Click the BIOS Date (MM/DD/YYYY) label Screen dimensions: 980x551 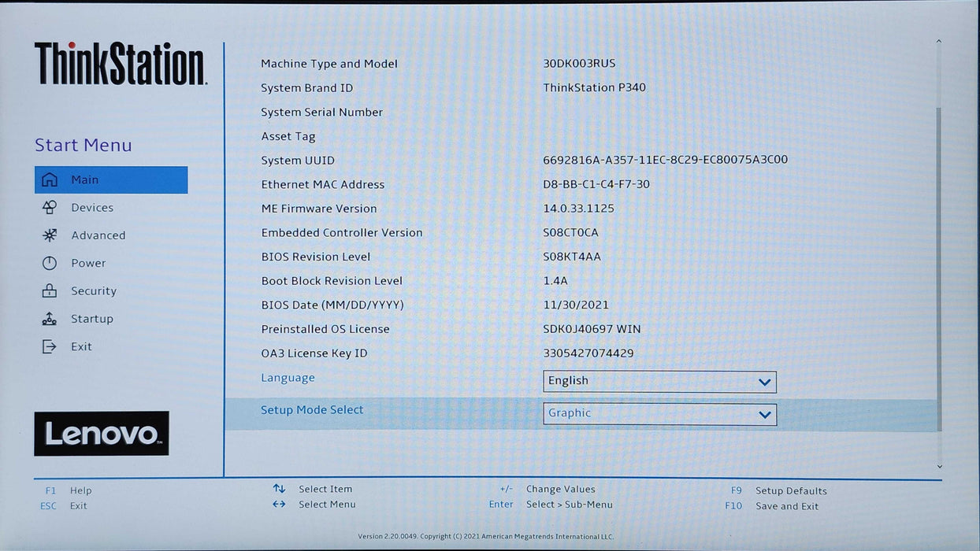[332, 305]
